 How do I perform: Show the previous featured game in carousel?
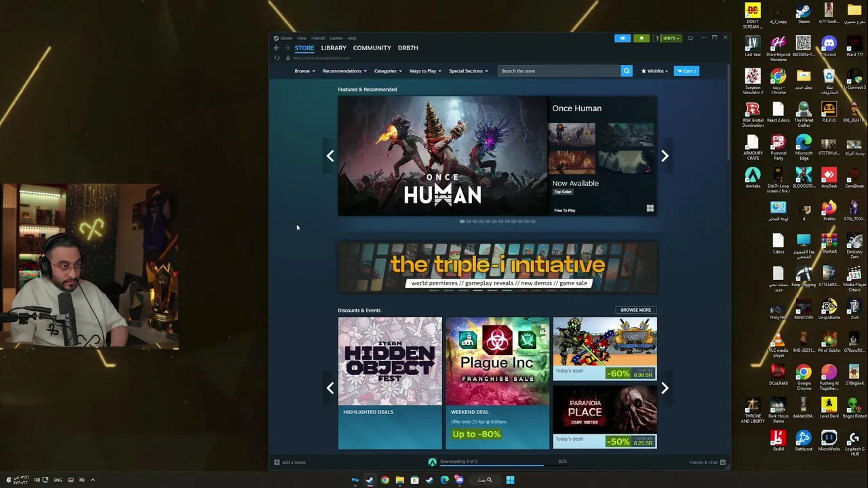[x=330, y=156]
